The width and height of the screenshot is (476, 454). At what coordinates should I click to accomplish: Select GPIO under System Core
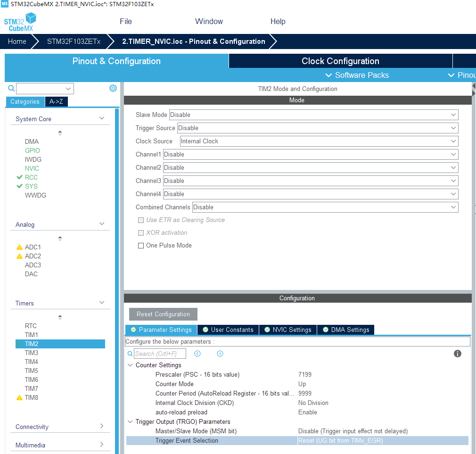(32, 150)
